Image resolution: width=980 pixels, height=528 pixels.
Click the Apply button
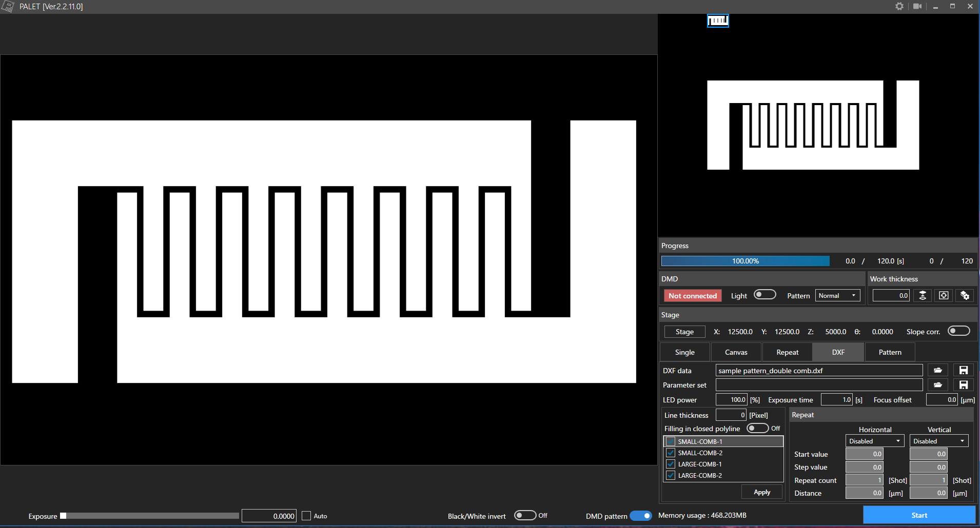tap(762, 492)
